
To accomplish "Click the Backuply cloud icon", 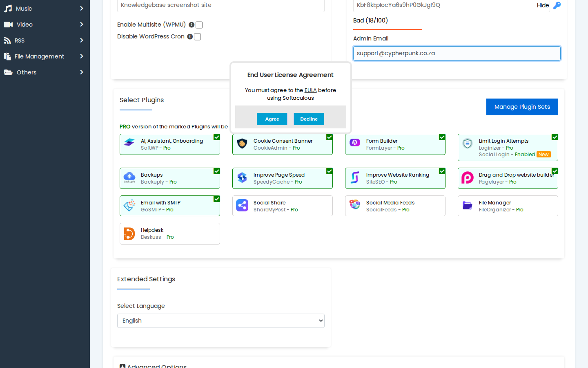I will coord(129,177).
